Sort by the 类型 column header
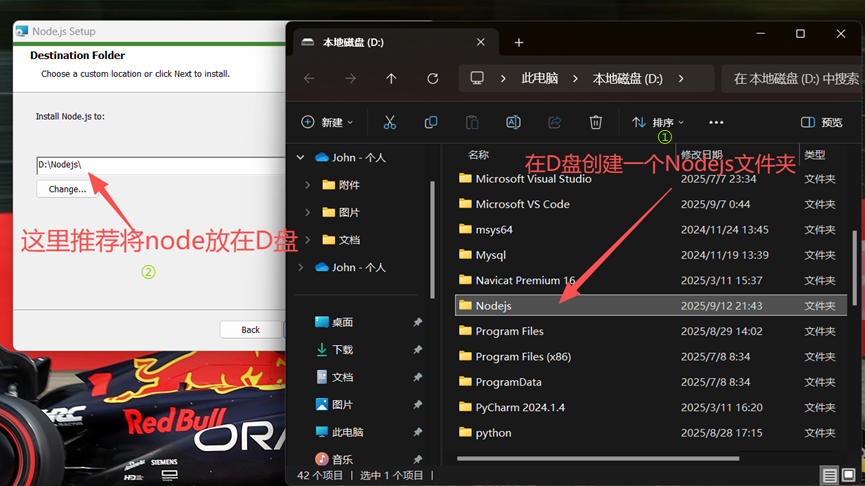 point(814,155)
